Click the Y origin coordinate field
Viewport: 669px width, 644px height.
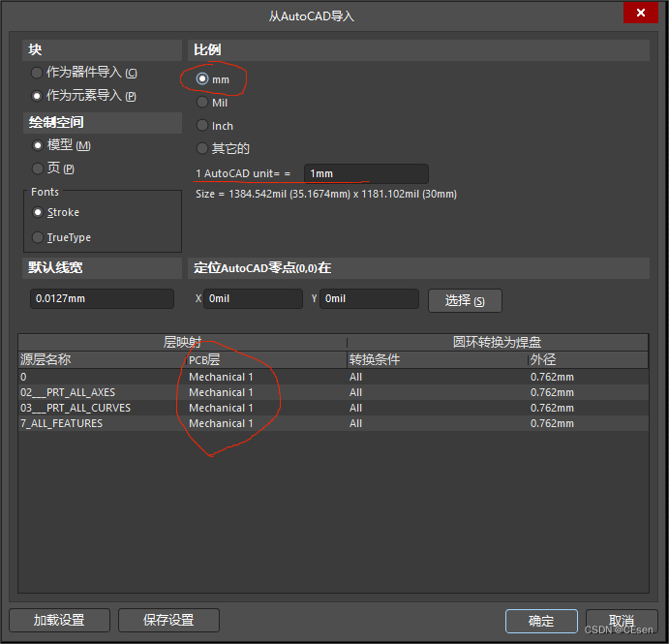(370, 298)
